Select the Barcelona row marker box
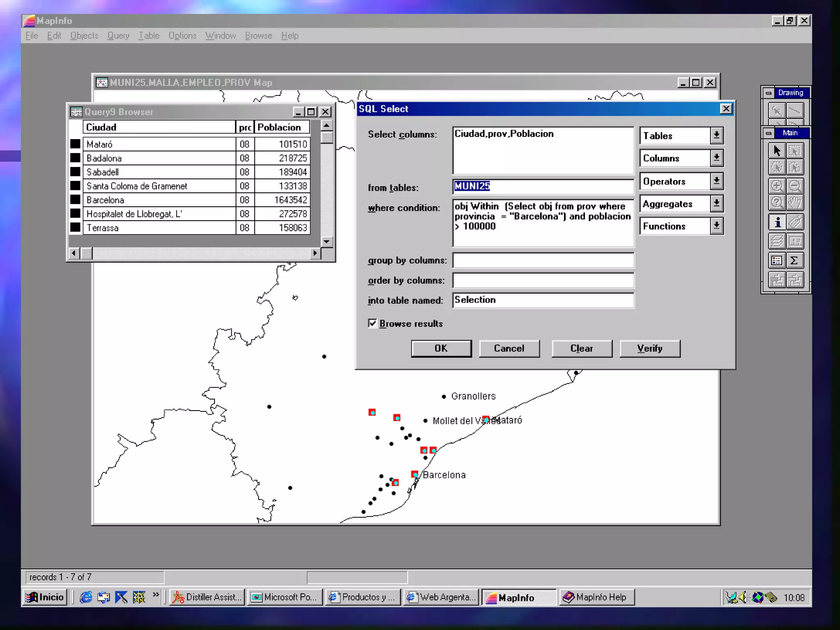The height and width of the screenshot is (630, 840). coord(75,200)
